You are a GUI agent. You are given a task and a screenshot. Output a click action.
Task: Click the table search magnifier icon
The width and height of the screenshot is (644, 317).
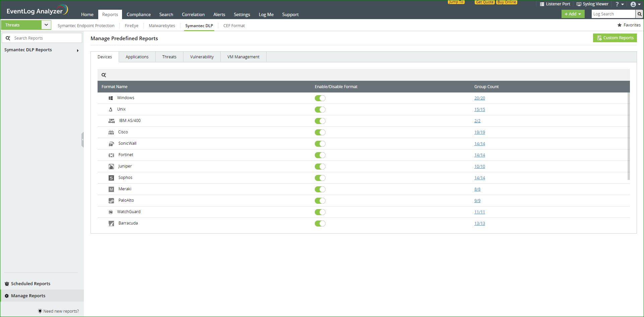104,75
